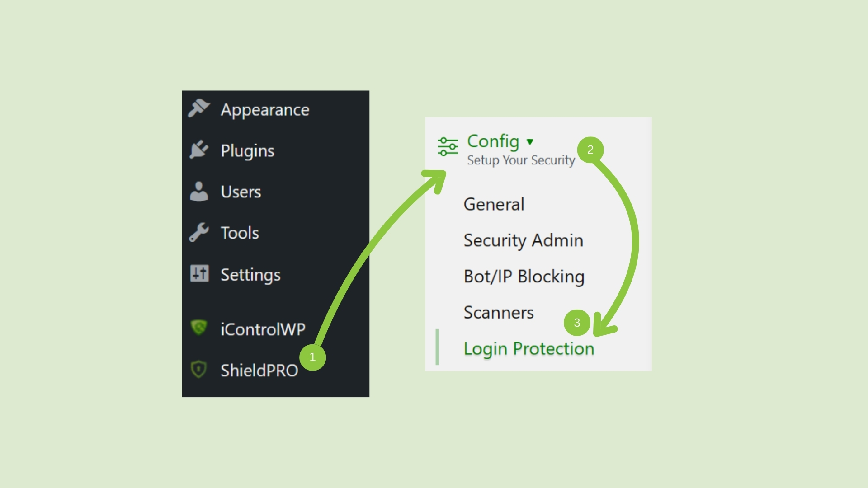This screenshot has width=868, height=488.
Task: Select the Scanners option
Action: [x=499, y=312]
